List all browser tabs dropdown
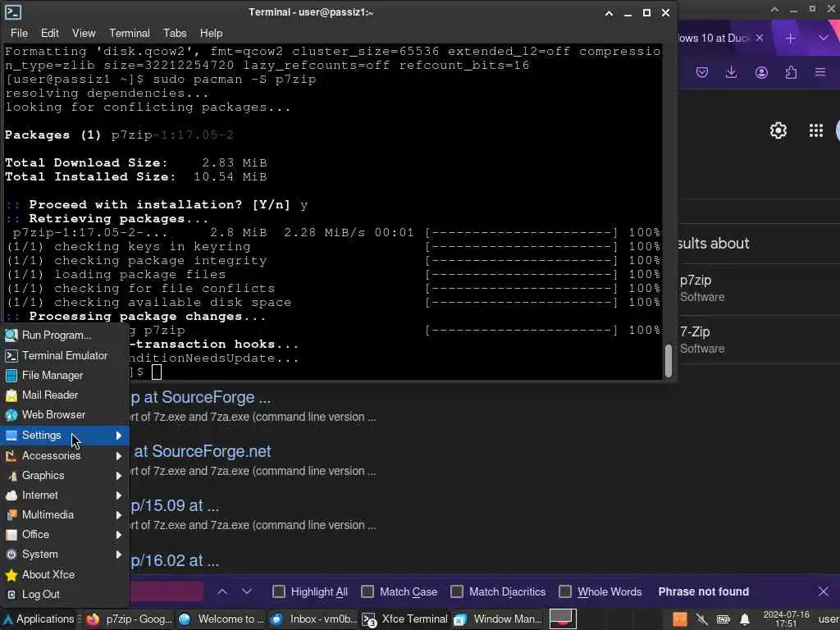Screen dimensions: 840x630 [x=824, y=38]
